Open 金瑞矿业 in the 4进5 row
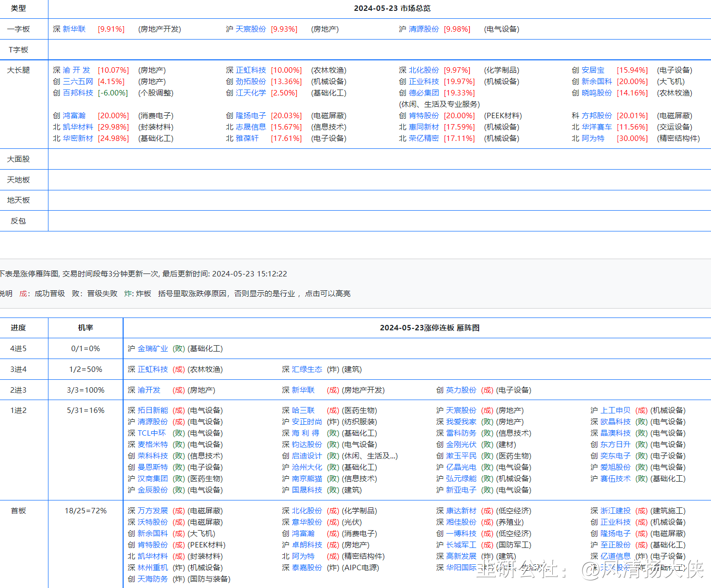This screenshot has height=588, width=711. point(153,349)
